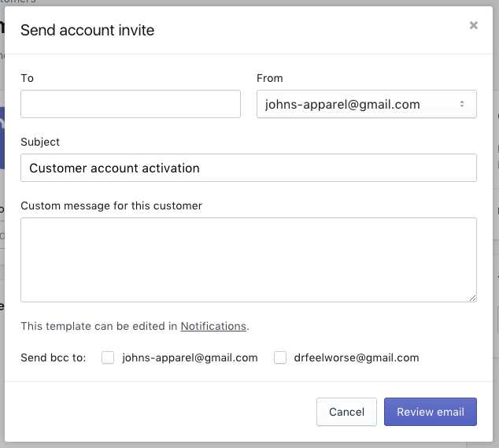
Task: Check bcc to johns-apparel@gmail.com
Action: 108,357
